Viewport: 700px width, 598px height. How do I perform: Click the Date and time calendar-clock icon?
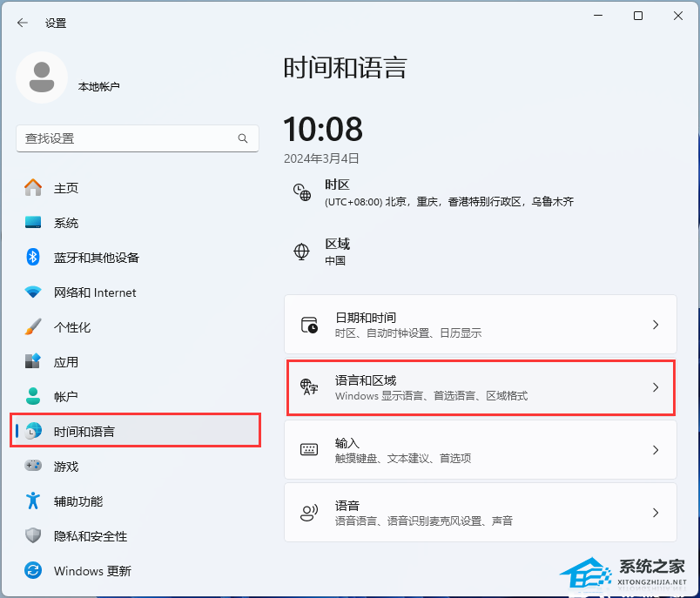pyautogui.click(x=309, y=325)
